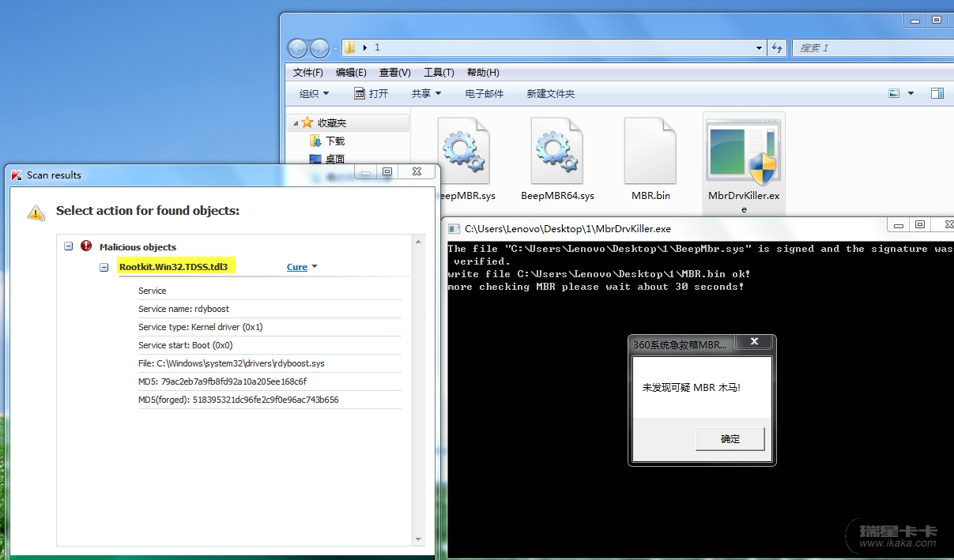
Task: Click the 未发现可疑 MBR 木马! message text
Action: tap(691, 388)
